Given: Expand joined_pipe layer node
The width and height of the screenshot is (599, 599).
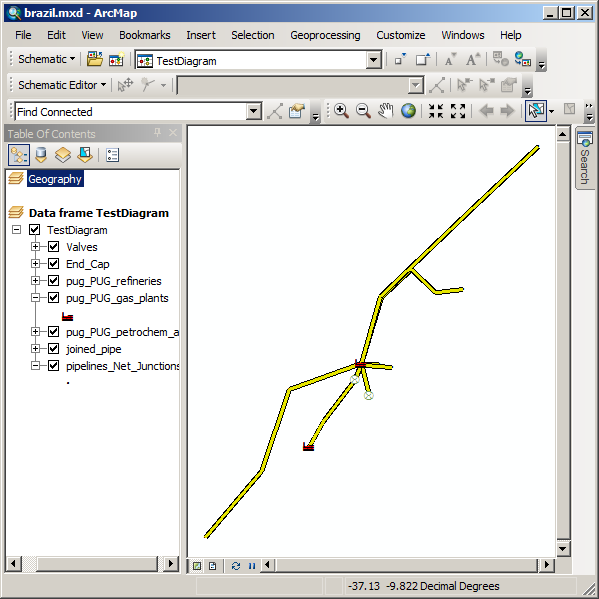Looking at the screenshot, I should (x=35, y=348).
